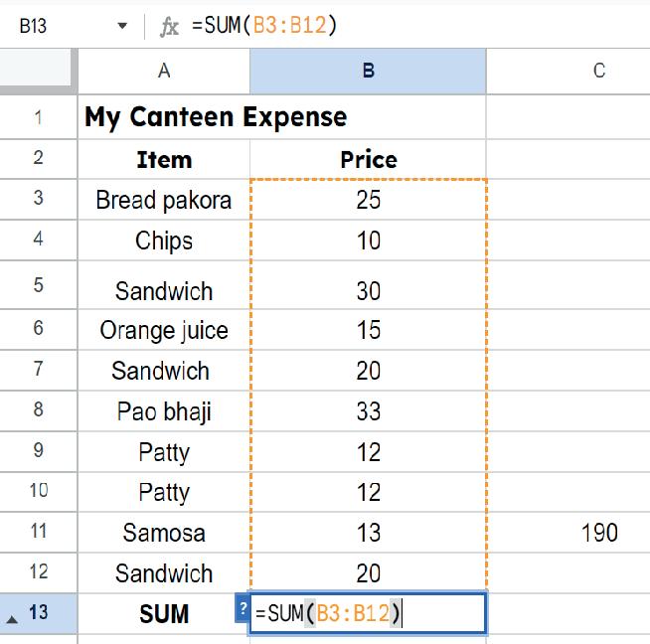This screenshot has width=650, height=644.
Task: Select the entire row 1 header
Action: [x=38, y=117]
